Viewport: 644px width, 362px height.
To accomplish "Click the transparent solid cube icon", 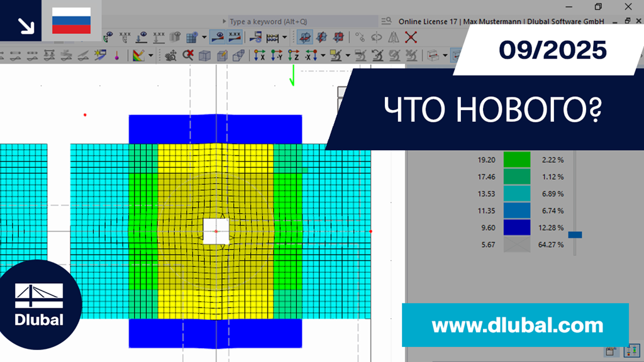I will [x=204, y=55].
